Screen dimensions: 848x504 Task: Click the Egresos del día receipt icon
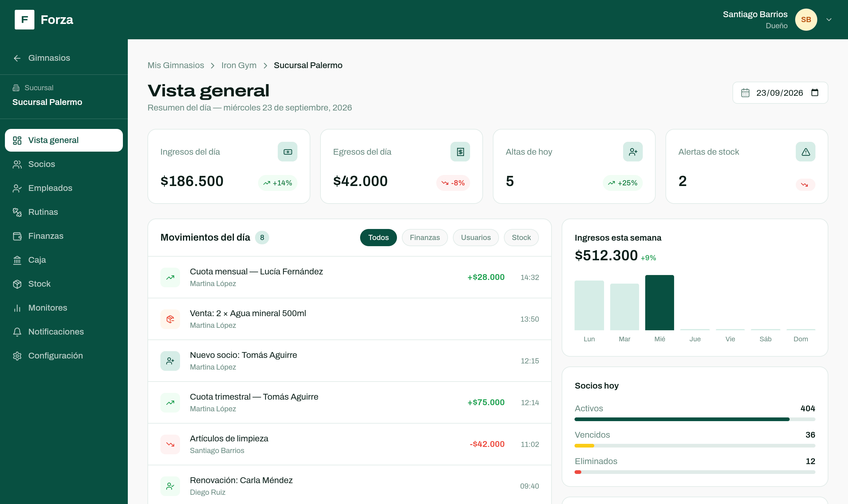[x=460, y=152]
